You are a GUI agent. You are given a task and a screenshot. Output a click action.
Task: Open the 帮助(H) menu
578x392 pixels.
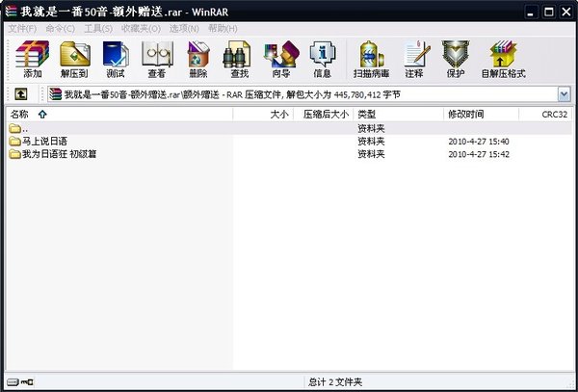[x=223, y=28]
